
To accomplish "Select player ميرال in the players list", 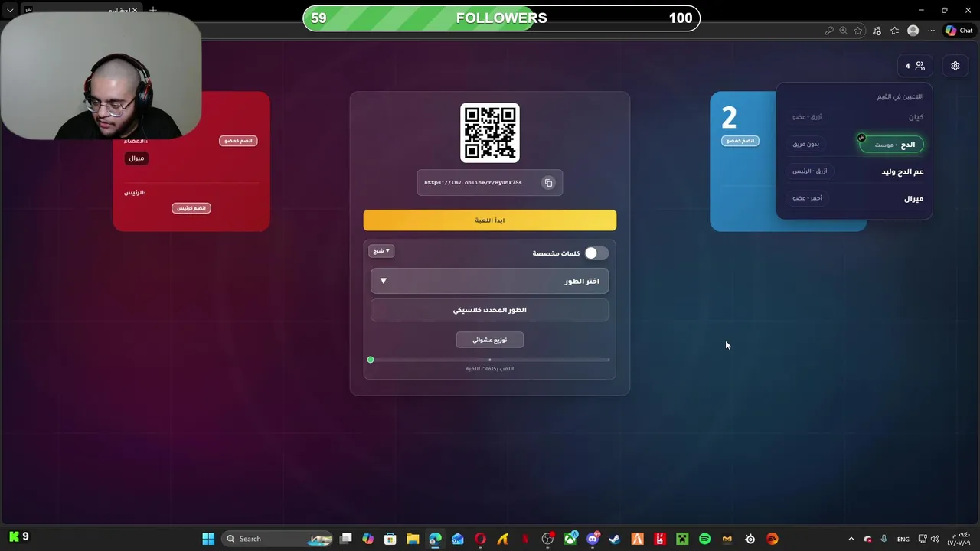I will [x=914, y=199].
